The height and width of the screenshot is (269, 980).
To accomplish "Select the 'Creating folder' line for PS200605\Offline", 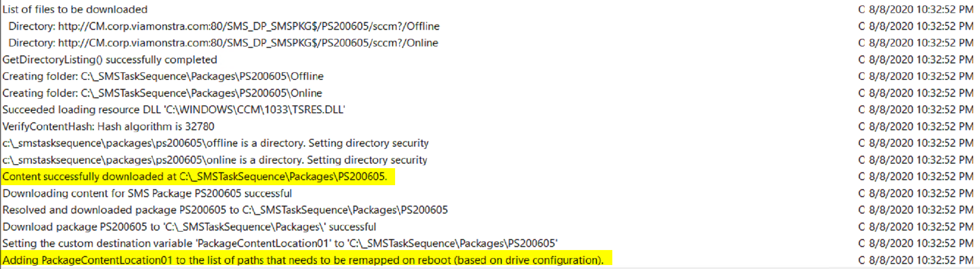I will 163,76.
